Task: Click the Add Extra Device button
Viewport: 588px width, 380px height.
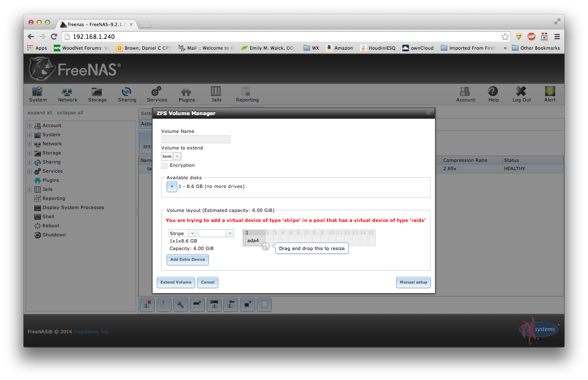Action: pos(188,260)
